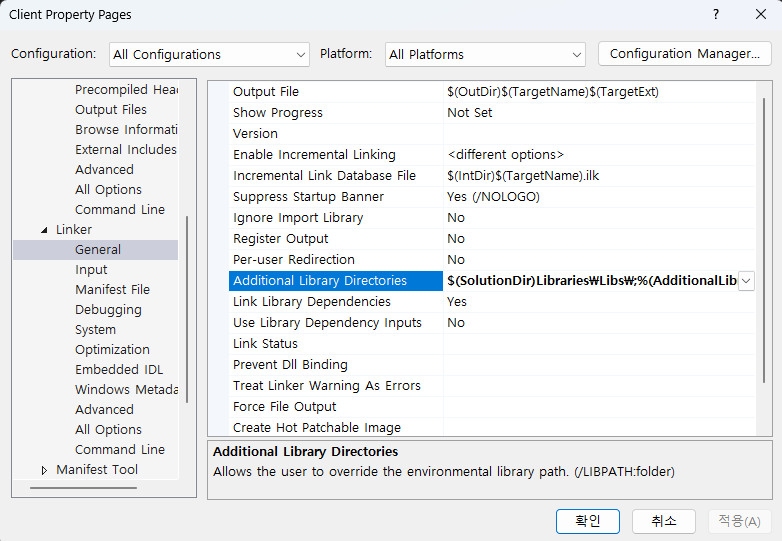Select Command Line under Linker
This screenshot has height=541, width=782.
[120, 449]
